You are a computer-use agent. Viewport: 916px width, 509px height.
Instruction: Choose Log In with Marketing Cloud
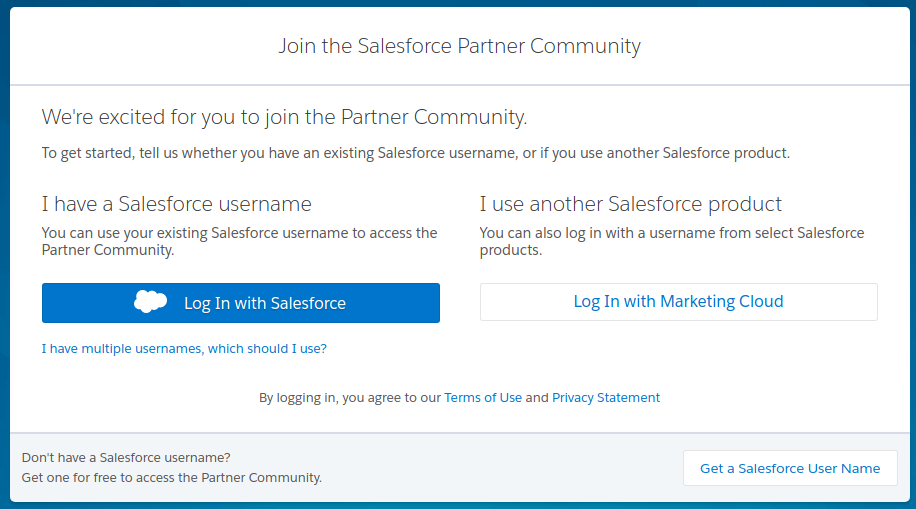[678, 302]
